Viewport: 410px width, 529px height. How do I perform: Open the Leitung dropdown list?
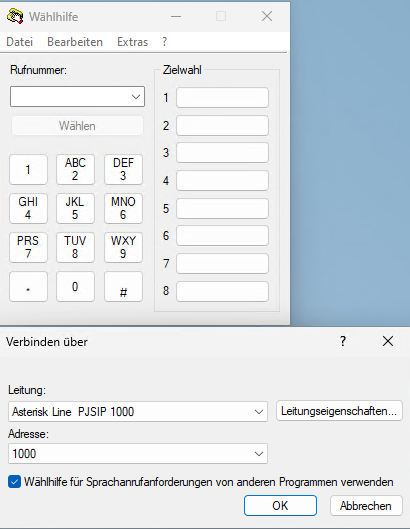259,412
